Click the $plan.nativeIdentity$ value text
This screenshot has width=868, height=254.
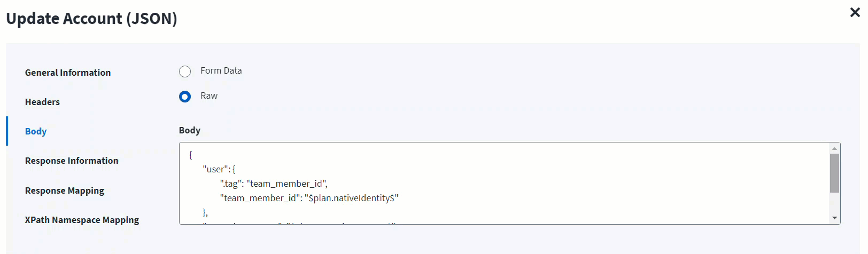pyautogui.click(x=351, y=198)
